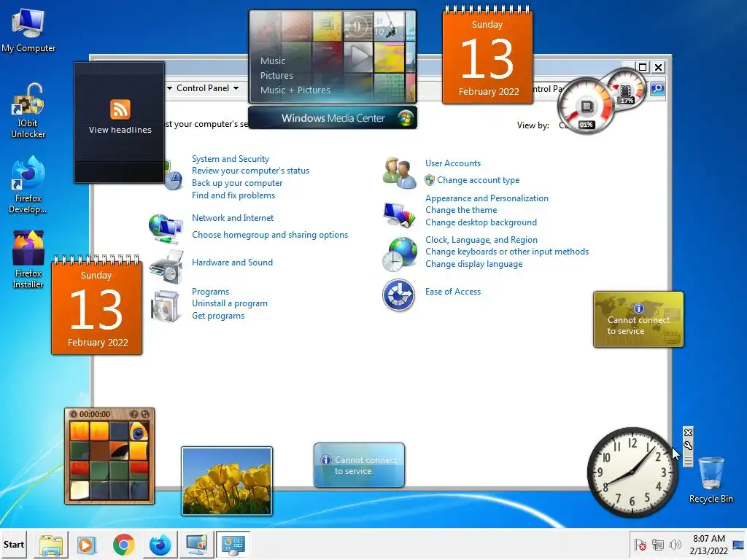Click View headlines in the feed gadget
Image resolution: width=747 pixels, height=560 pixels.
point(120,130)
